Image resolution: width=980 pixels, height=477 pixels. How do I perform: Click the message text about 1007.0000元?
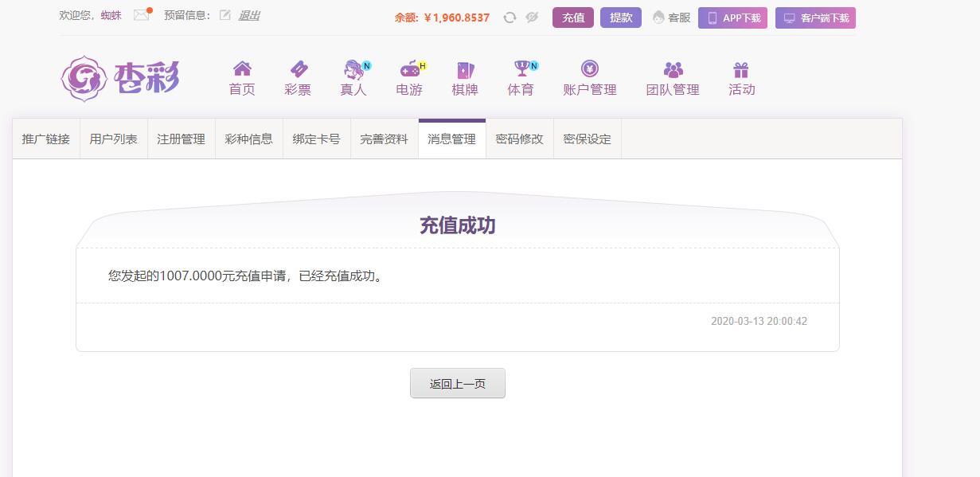(x=246, y=276)
